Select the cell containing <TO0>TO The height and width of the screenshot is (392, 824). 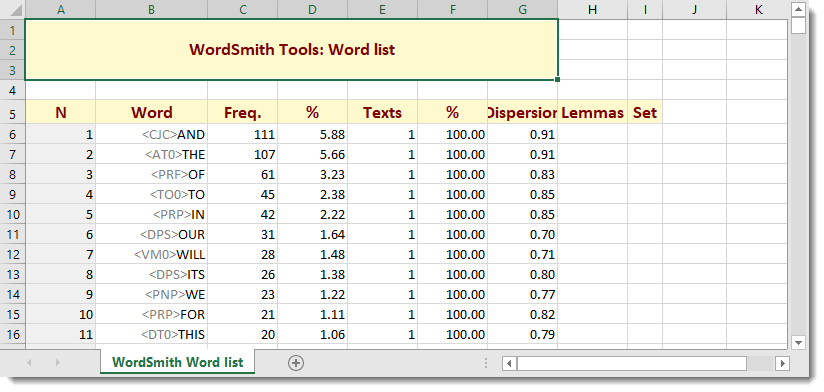pyautogui.click(x=151, y=194)
